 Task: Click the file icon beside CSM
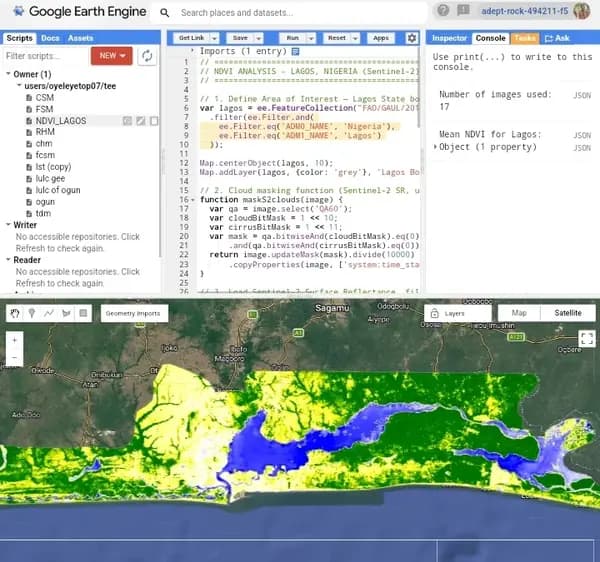pos(29,98)
